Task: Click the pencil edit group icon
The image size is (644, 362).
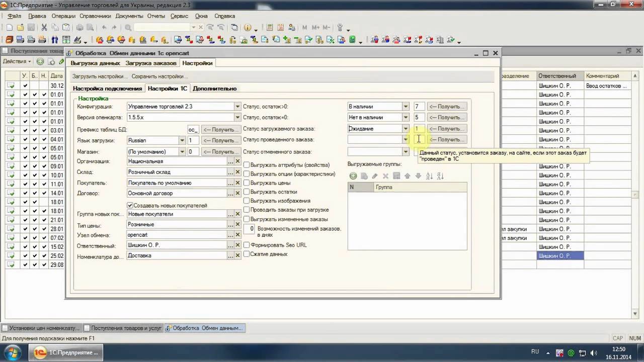Action: 375,176
